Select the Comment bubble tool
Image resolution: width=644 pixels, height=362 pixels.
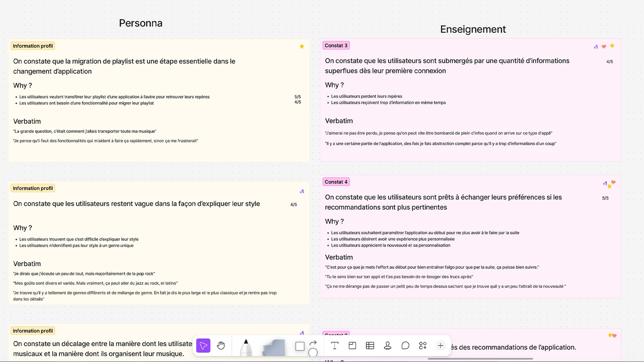pyautogui.click(x=405, y=346)
